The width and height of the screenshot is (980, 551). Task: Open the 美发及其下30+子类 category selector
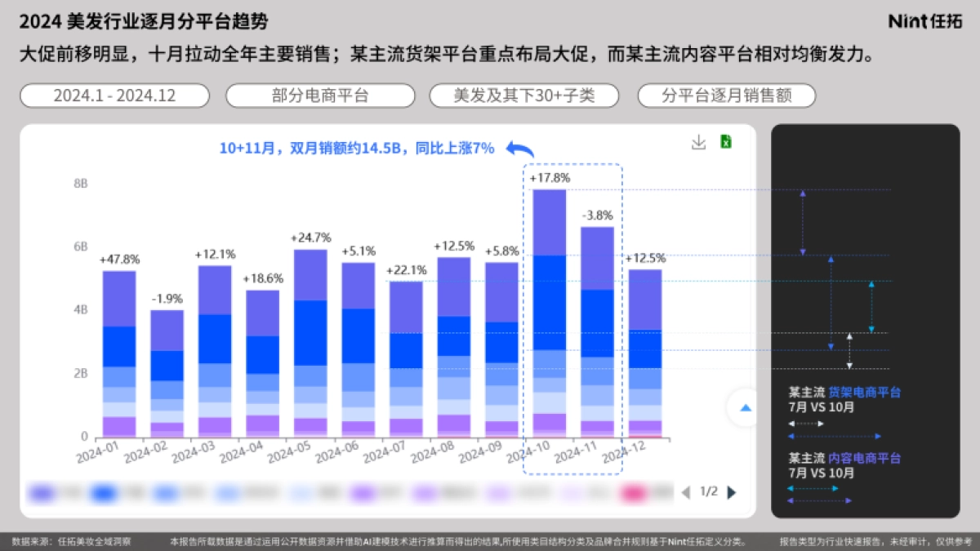click(523, 96)
